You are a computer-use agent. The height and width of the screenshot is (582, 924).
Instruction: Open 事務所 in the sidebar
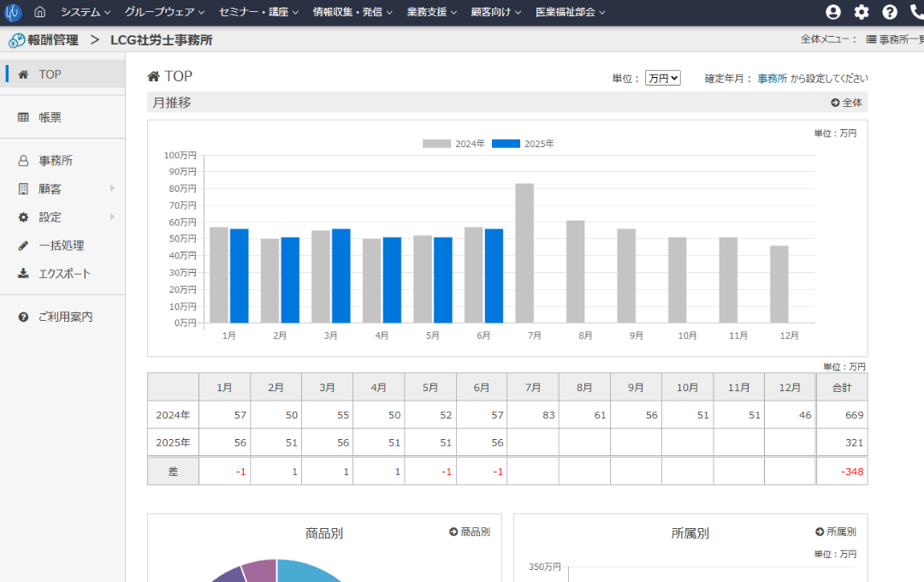point(62,160)
